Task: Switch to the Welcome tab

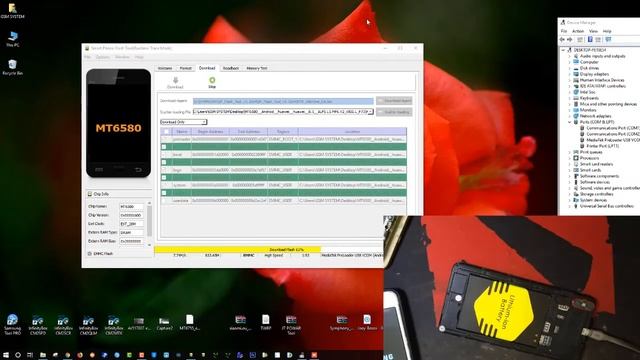Action: point(165,68)
